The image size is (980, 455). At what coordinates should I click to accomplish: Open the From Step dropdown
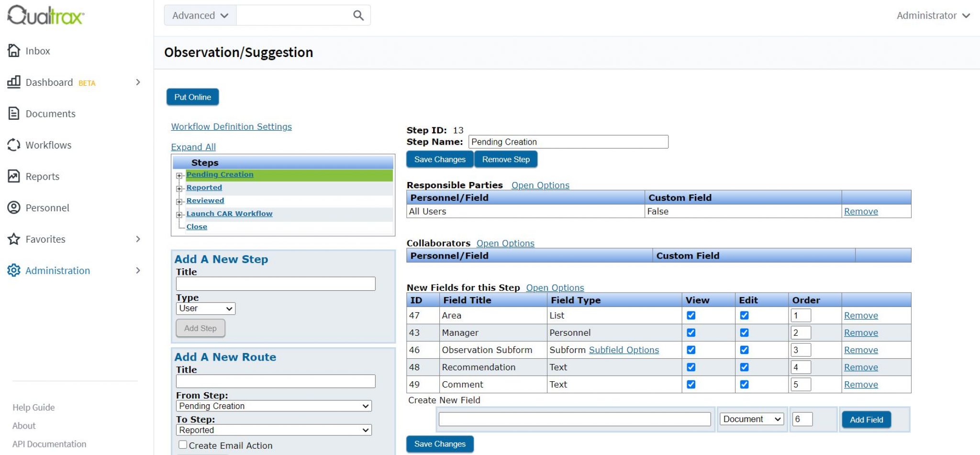pos(274,405)
